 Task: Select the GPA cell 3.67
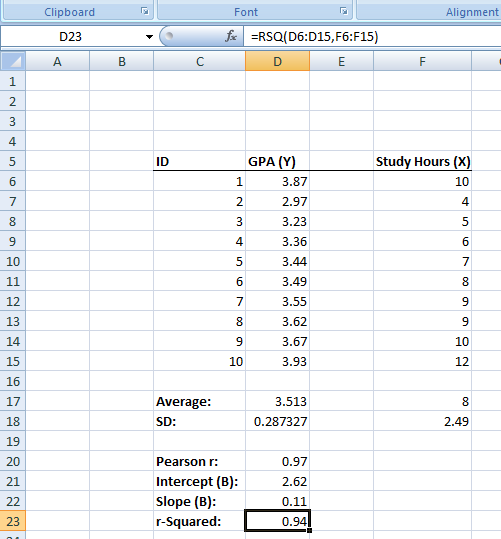click(277, 341)
